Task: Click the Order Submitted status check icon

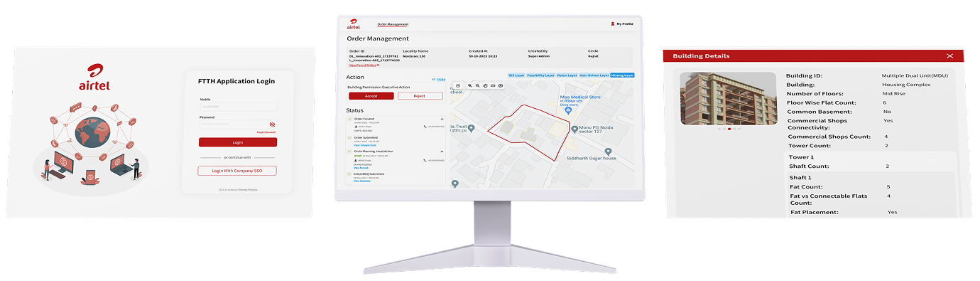Action: click(x=350, y=137)
